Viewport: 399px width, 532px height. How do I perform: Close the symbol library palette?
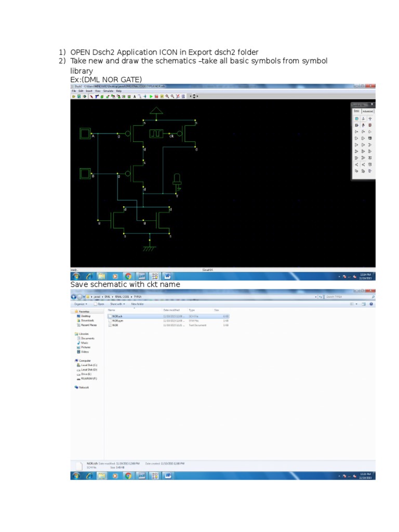[372, 104]
